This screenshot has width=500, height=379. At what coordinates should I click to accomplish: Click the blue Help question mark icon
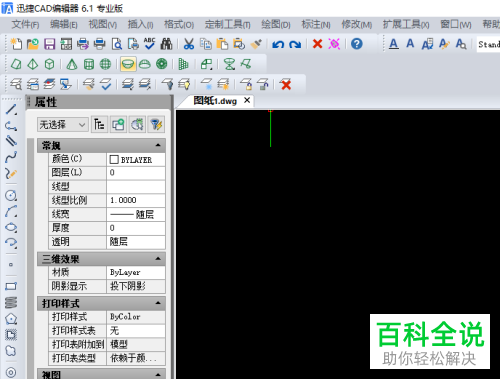click(357, 44)
